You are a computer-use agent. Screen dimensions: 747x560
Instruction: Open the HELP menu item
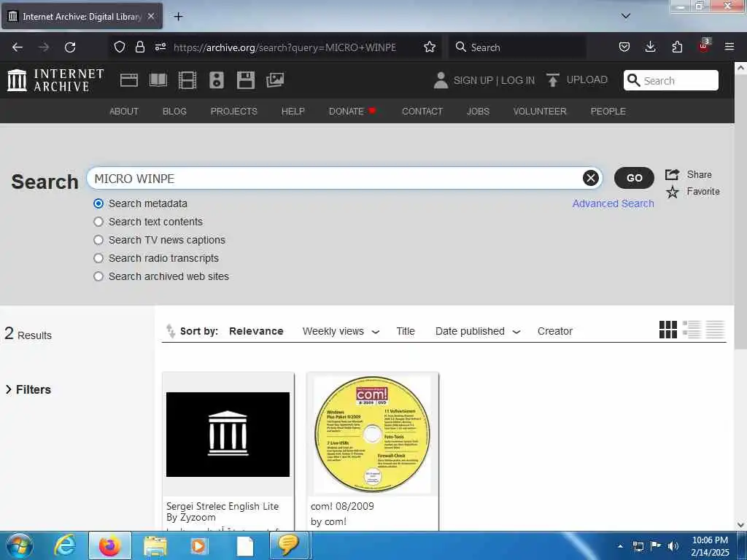coord(293,111)
